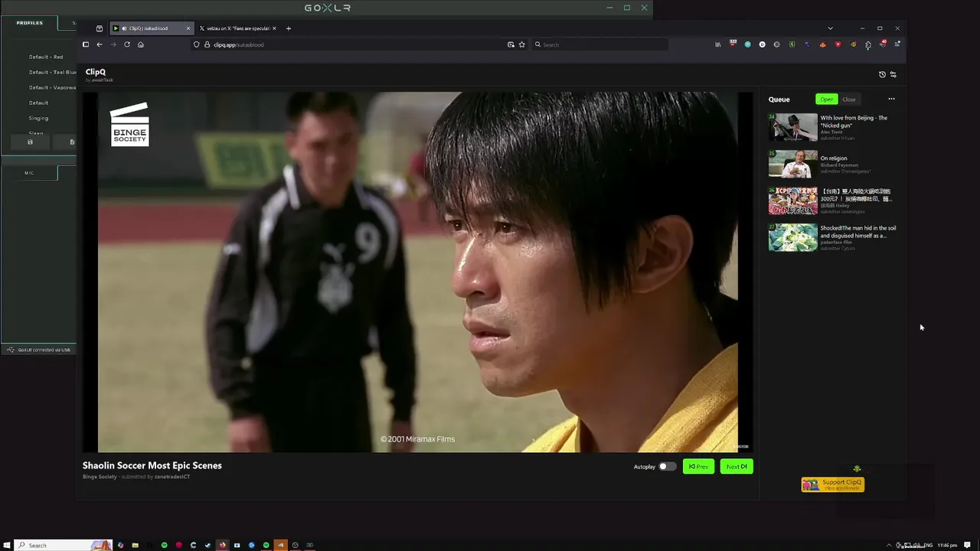Open Windows notification center icon
Viewport: 980px width, 551px height.
(969, 545)
